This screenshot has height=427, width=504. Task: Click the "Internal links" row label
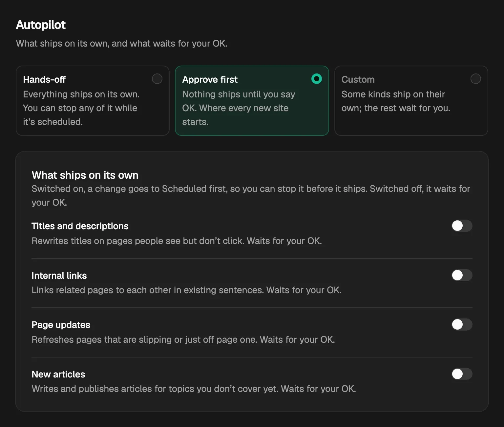point(59,275)
